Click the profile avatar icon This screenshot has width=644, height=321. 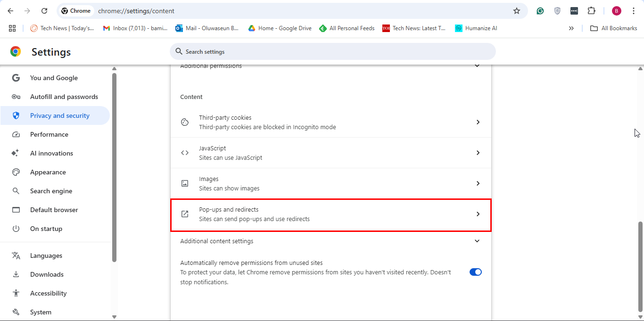click(617, 11)
